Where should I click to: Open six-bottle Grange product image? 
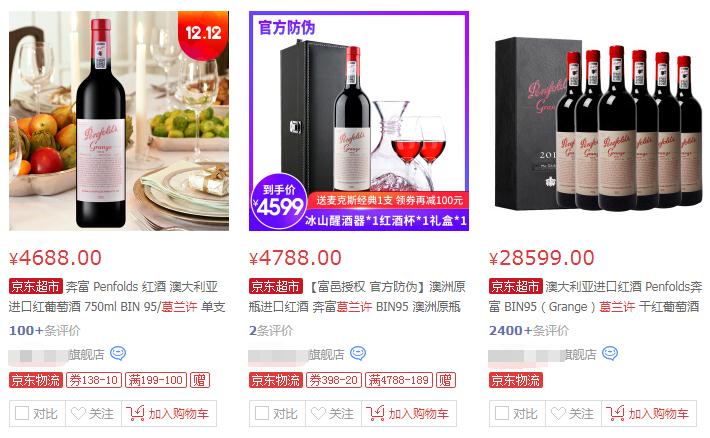pos(599,121)
